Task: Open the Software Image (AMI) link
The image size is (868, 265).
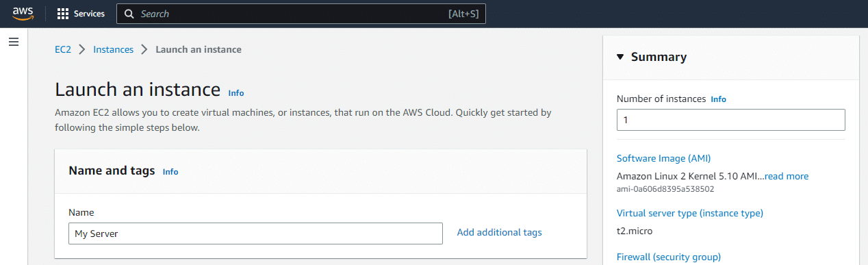Action: point(663,158)
